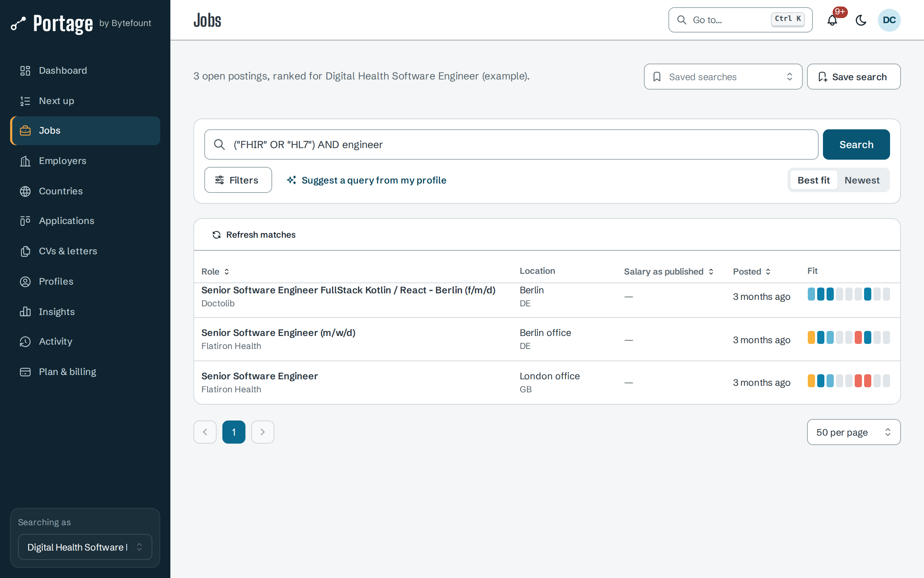Click the Save search button
The height and width of the screenshot is (578, 924).
(x=853, y=77)
